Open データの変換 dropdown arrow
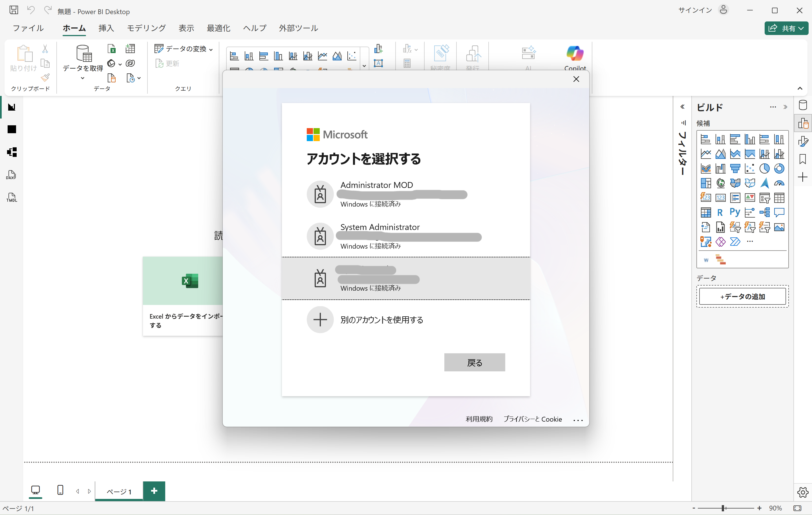The image size is (812, 515). [211, 50]
